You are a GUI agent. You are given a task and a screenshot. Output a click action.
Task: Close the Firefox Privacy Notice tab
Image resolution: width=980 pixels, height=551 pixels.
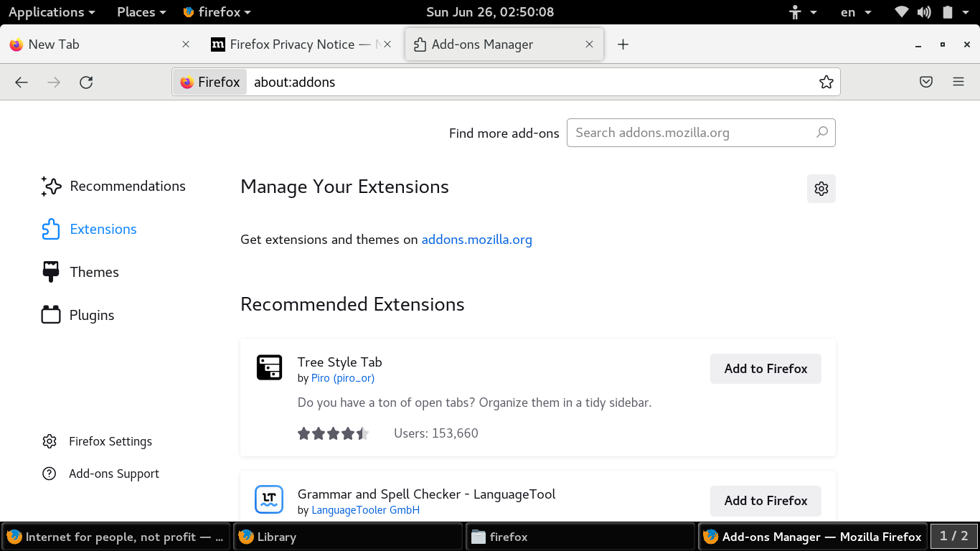(x=387, y=44)
